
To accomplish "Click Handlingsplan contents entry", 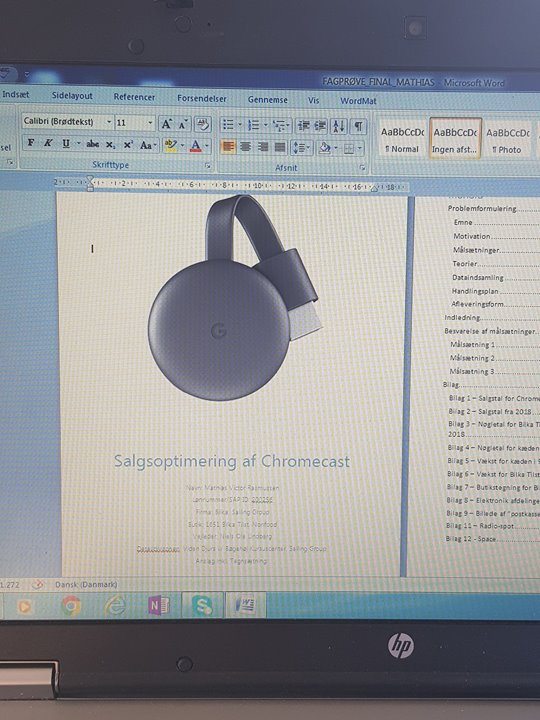I will (475, 291).
